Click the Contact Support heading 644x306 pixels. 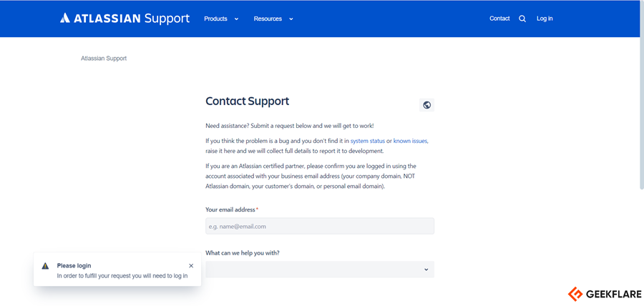(x=248, y=102)
